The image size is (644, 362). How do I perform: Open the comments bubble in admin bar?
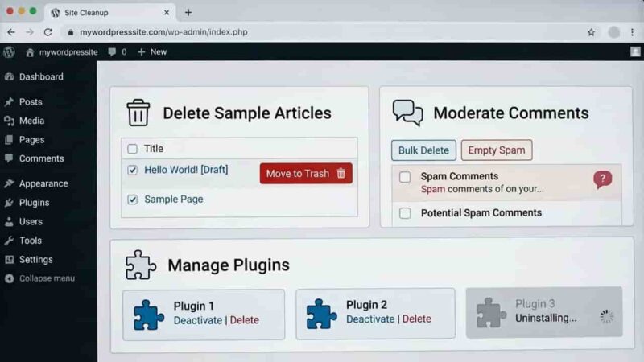click(x=117, y=52)
